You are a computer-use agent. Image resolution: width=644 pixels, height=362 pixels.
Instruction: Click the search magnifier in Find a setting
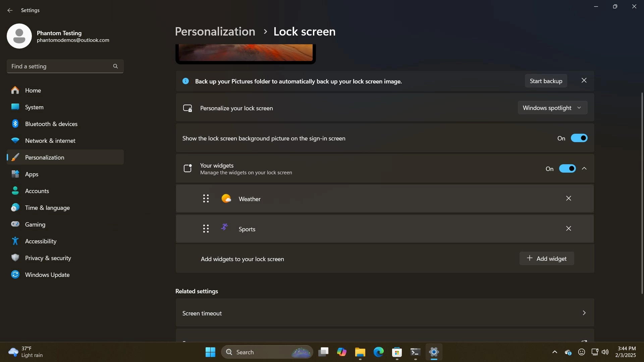pyautogui.click(x=115, y=66)
